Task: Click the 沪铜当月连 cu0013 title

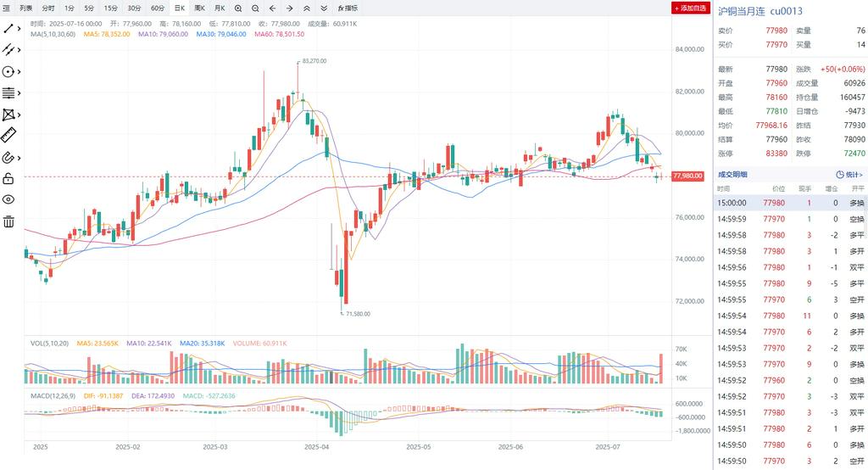Action: [760, 11]
